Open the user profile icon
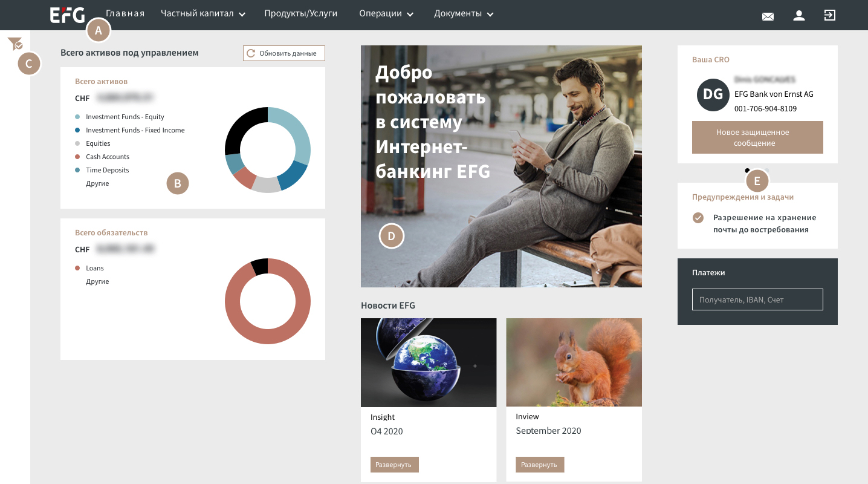The image size is (868, 484). [x=799, y=15]
